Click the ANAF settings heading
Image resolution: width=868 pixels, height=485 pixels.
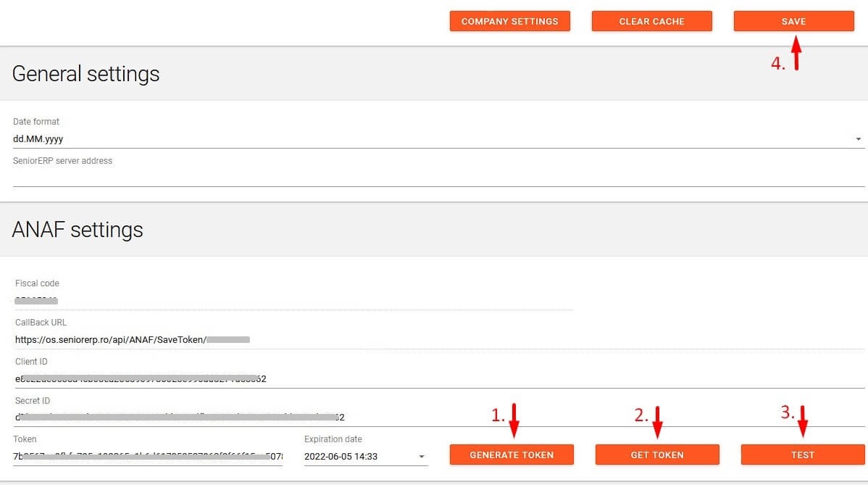click(78, 230)
